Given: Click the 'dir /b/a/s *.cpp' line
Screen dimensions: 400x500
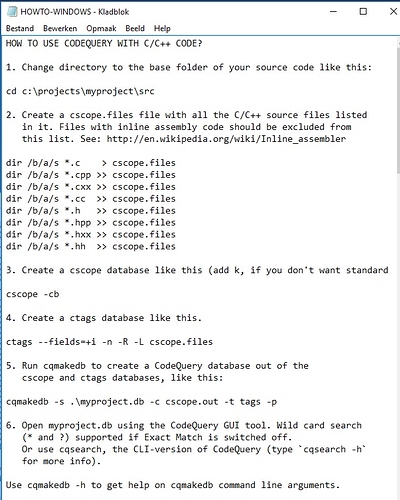Looking at the screenshot, I should (91, 175).
